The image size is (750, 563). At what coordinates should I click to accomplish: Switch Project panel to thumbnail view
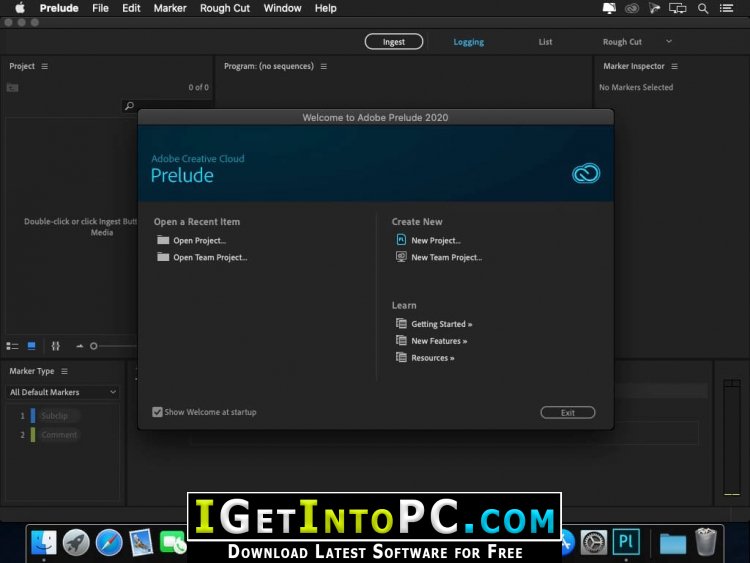click(32, 345)
